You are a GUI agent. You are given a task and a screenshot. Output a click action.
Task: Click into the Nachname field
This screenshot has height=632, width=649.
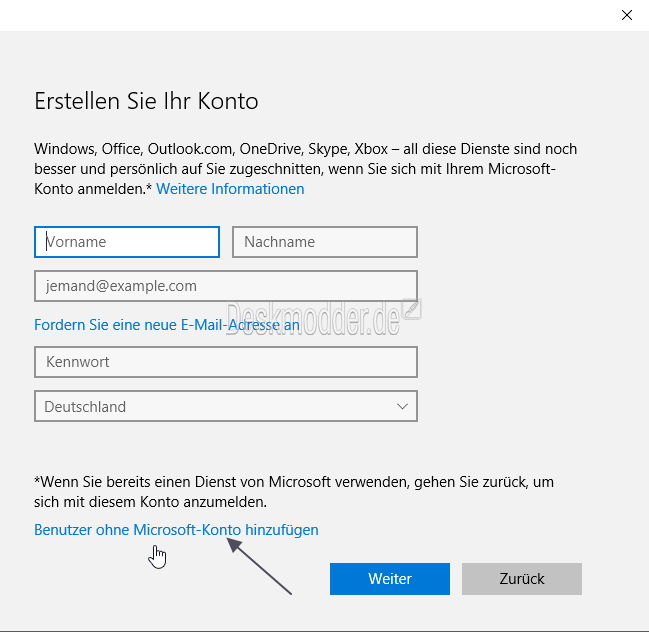(x=325, y=242)
